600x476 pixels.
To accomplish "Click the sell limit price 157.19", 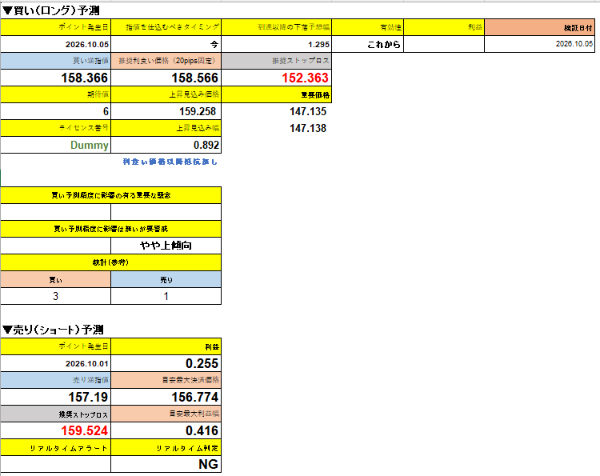I will [x=55, y=397].
